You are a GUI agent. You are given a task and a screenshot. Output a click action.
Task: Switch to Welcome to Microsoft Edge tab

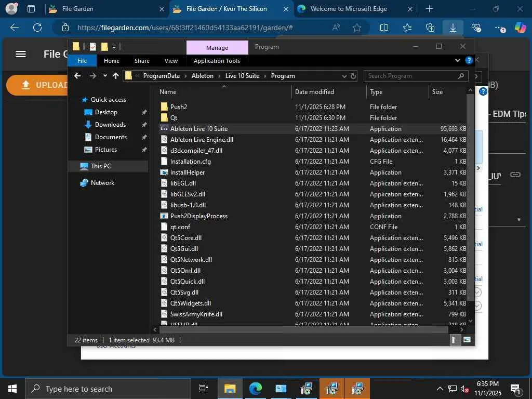[x=354, y=9]
